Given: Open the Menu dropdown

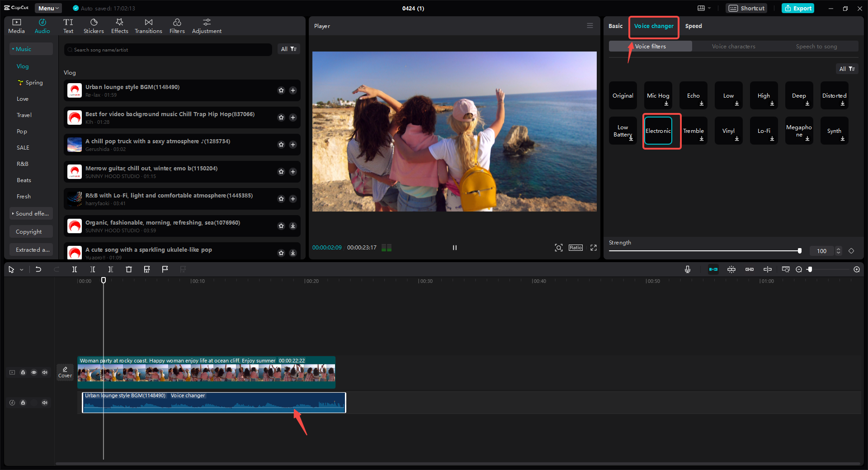Looking at the screenshot, I should point(48,8).
